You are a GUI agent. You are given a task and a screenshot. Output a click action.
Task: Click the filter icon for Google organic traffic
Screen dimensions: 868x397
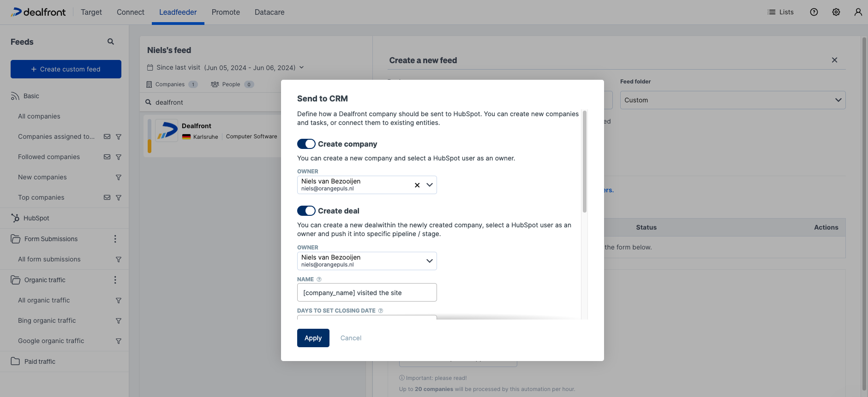pyautogui.click(x=119, y=341)
